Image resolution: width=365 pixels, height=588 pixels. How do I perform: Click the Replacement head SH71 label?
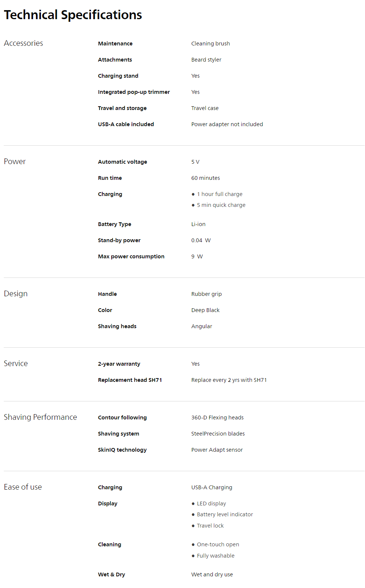coord(130,380)
